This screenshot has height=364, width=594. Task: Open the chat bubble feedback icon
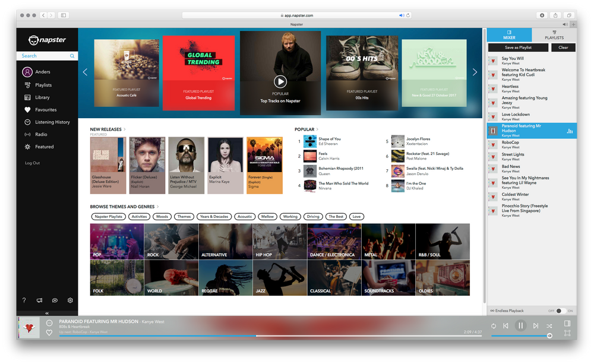[55, 300]
